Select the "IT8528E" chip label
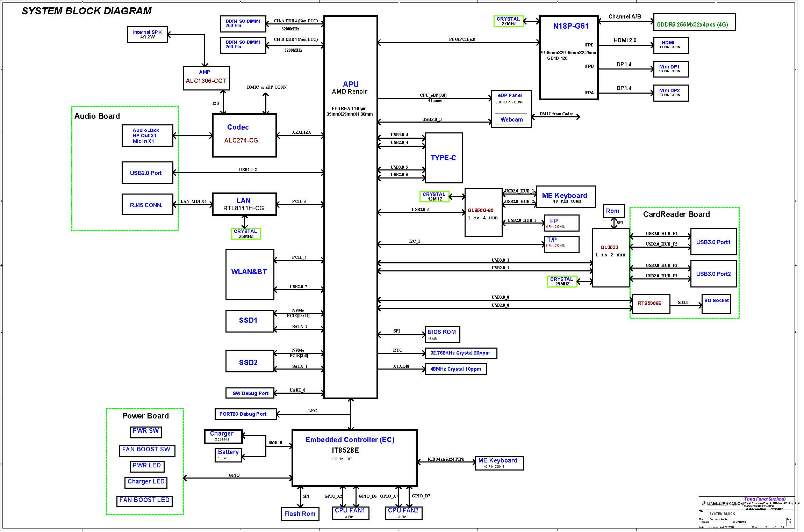The width and height of the screenshot is (804, 532). tap(345, 450)
